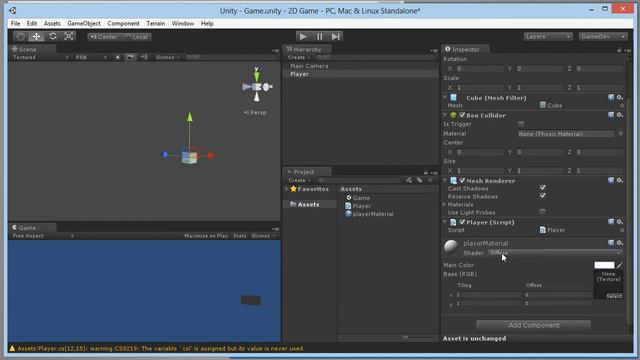Viewport: 640px width, 360px height.
Task: Open playerMaterial help icon
Action: (x=611, y=243)
